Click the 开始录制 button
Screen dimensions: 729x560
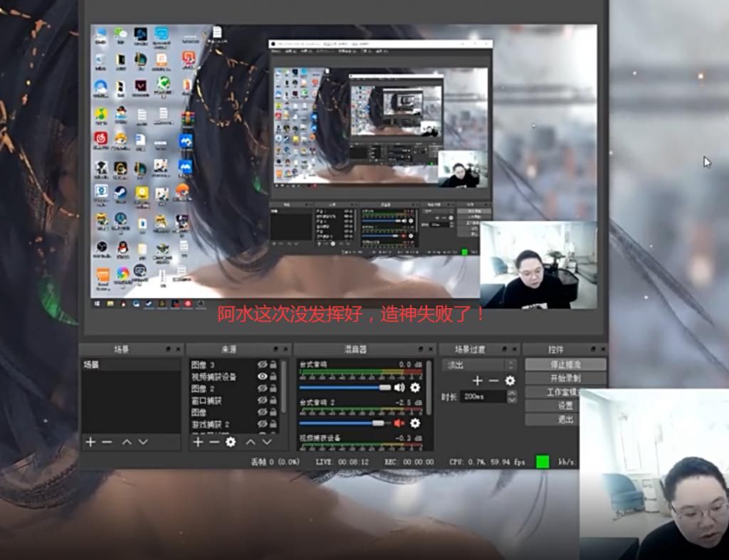[x=566, y=378]
